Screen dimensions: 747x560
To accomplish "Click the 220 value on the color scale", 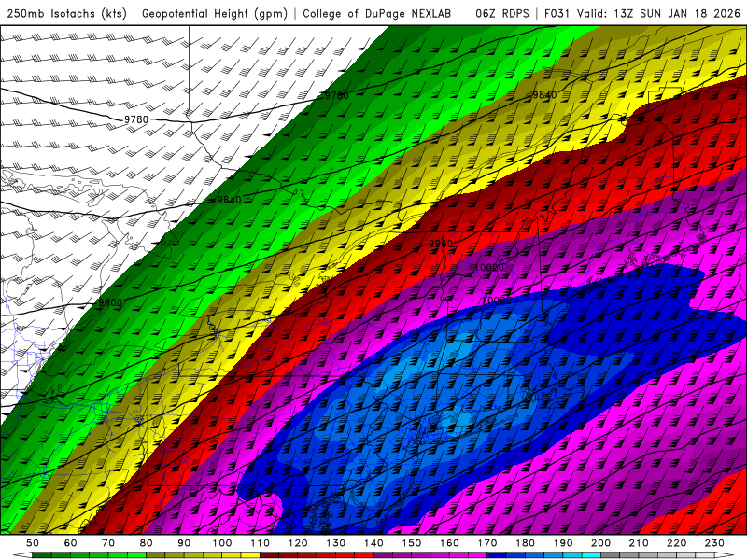I will (676, 543).
